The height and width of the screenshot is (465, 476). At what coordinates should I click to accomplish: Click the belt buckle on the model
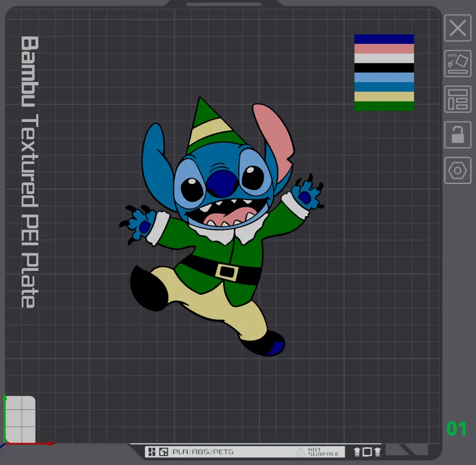pos(227,272)
